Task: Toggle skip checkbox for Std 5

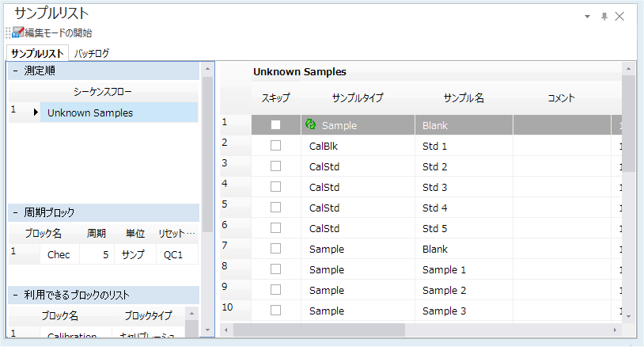Action: click(x=275, y=228)
